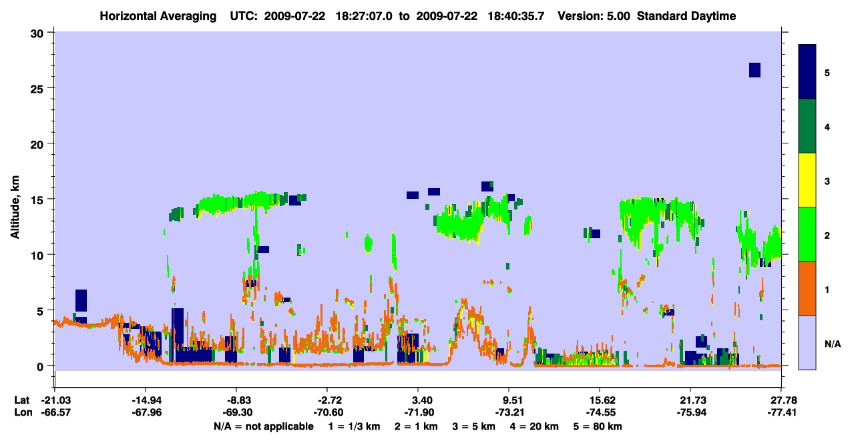Click the legend entry '5 = 80 km'
Viewport: 868px width, 445px height.
tap(598, 426)
